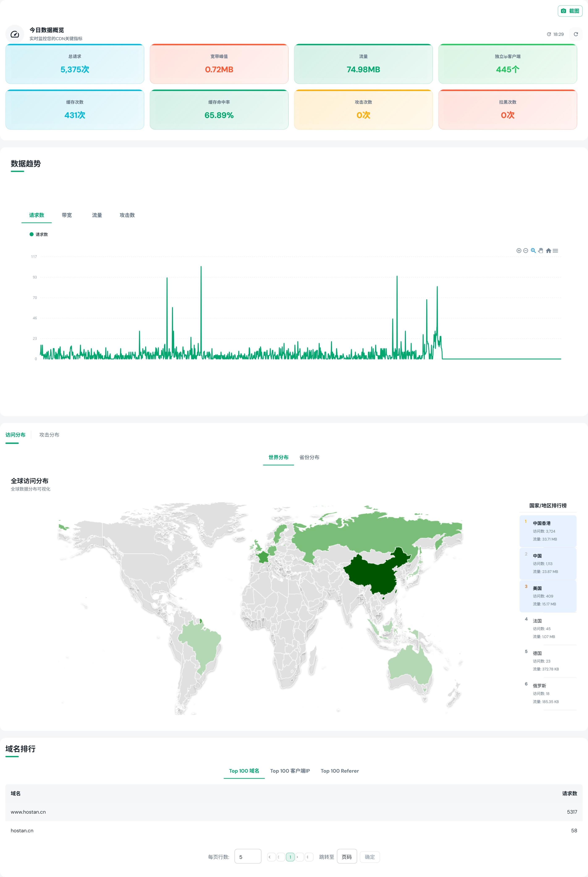Open Top 100 Referer tab

point(339,771)
